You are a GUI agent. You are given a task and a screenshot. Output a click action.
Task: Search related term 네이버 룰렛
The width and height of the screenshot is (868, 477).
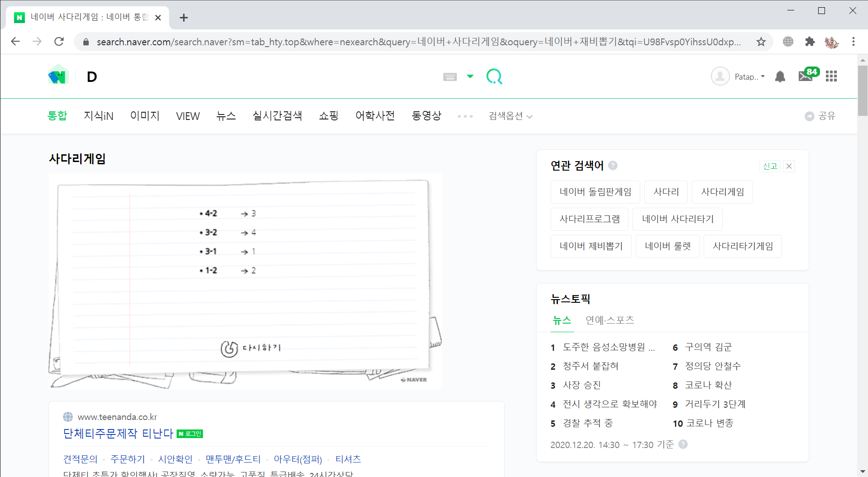coord(668,246)
